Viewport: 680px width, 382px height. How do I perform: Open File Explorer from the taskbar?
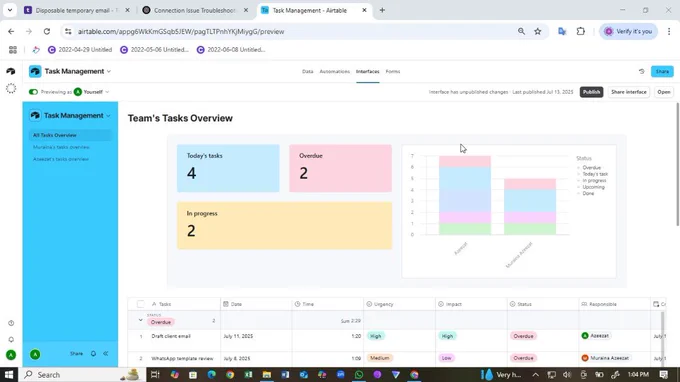click(267, 375)
